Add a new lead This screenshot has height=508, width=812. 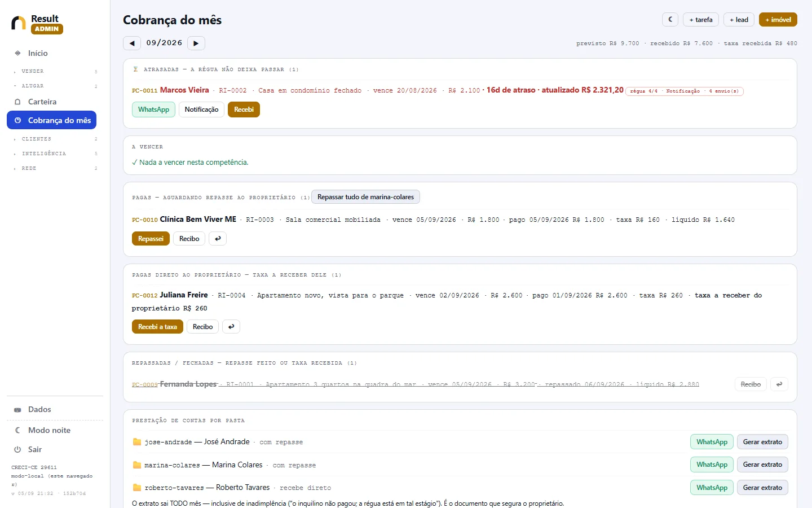[739, 19]
